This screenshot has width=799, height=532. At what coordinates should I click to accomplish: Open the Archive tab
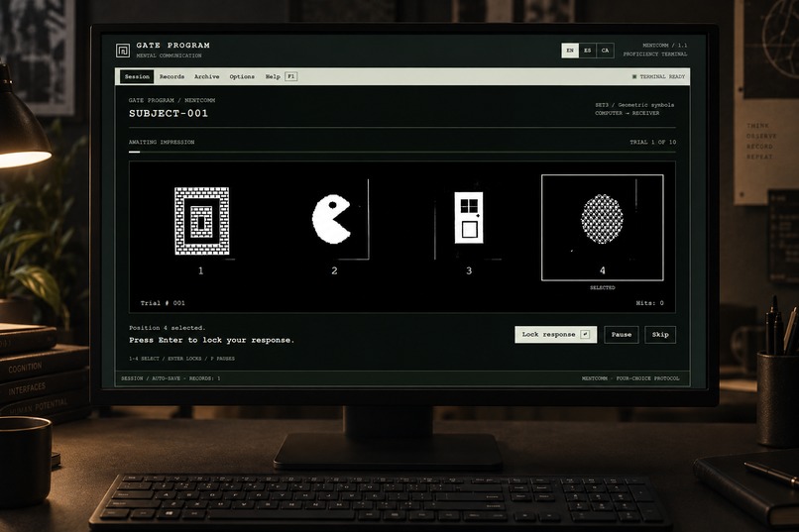(x=206, y=76)
